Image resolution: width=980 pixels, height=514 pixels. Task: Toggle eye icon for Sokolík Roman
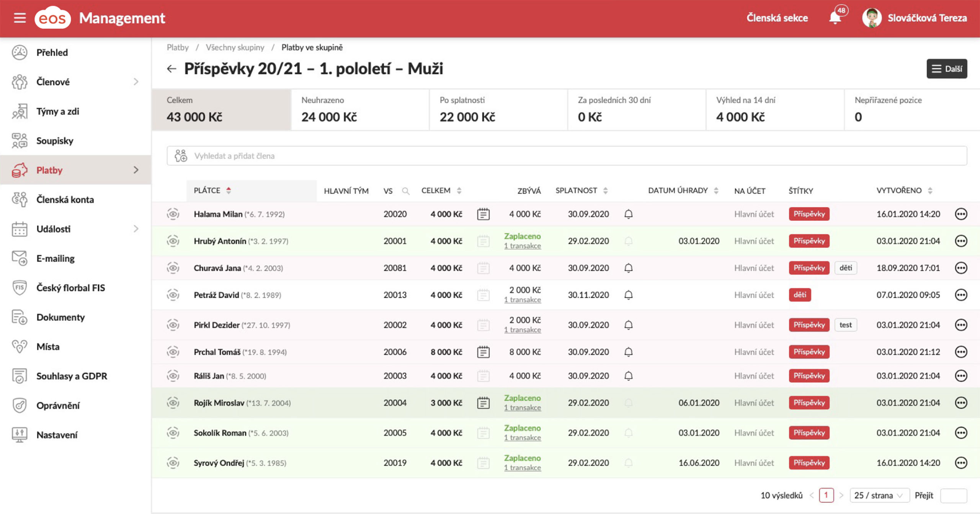click(173, 433)
